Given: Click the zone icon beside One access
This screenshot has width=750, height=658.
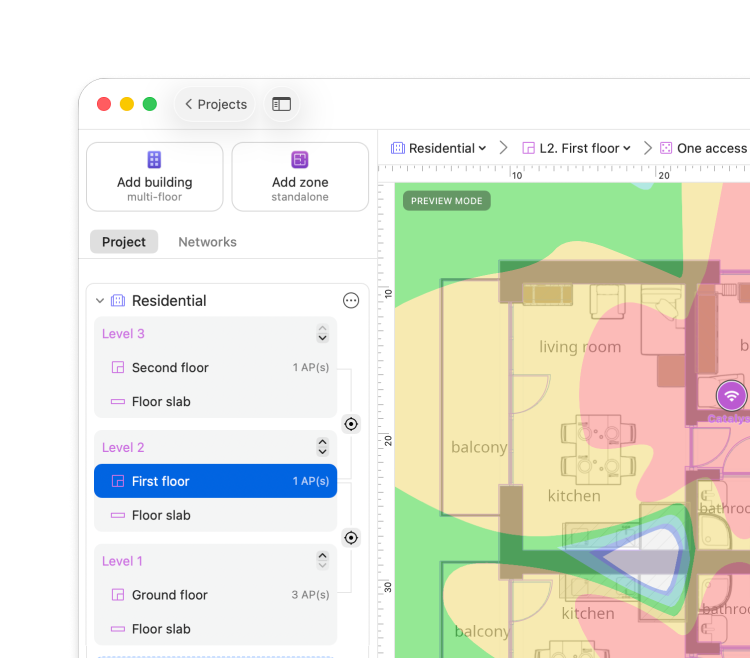Looking at the screenshot, I should click(x=666, y=148).
